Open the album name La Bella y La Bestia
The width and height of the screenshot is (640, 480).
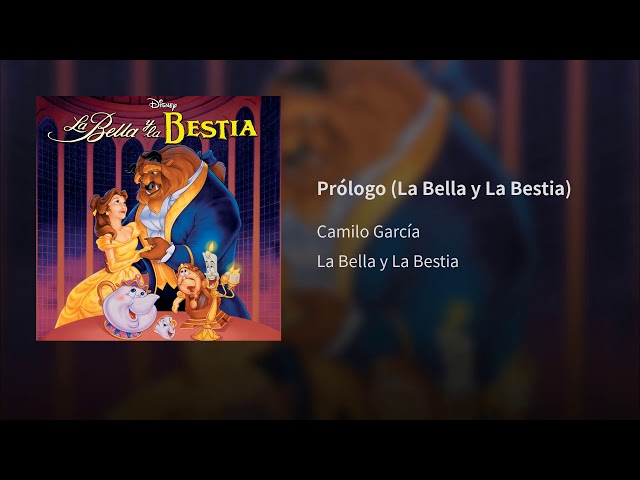coord(387,261)
